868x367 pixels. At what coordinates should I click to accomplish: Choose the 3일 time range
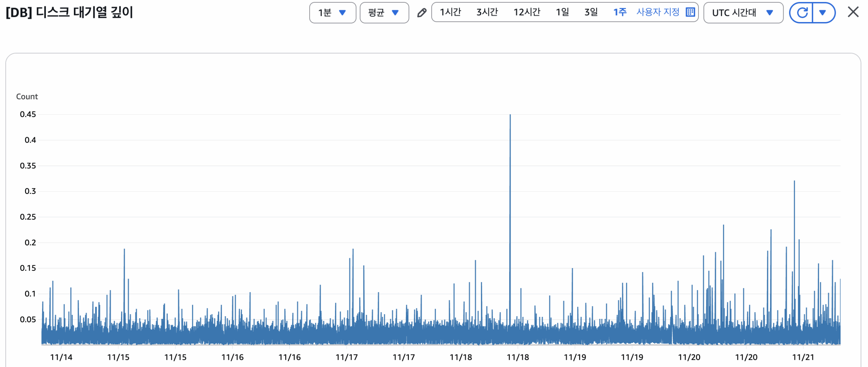pyautogui.click(x=591, y=13)
